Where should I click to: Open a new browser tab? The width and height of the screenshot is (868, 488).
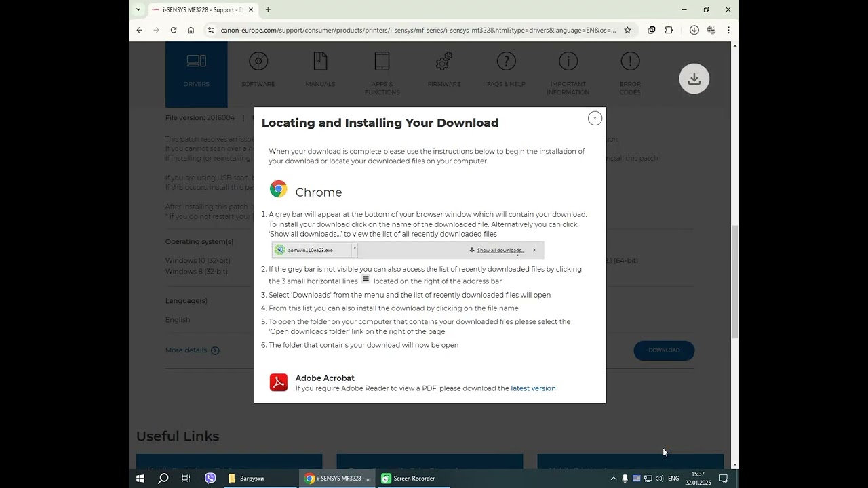point(268,9)
